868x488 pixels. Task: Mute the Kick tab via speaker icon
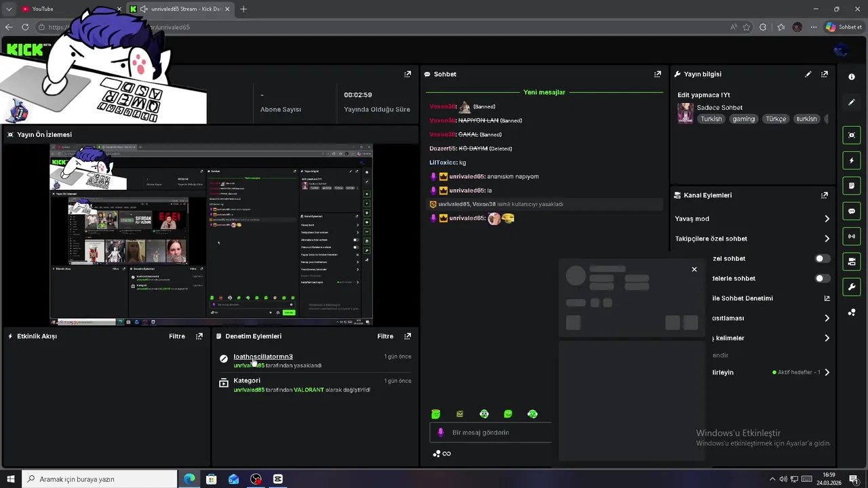point(144,9)
